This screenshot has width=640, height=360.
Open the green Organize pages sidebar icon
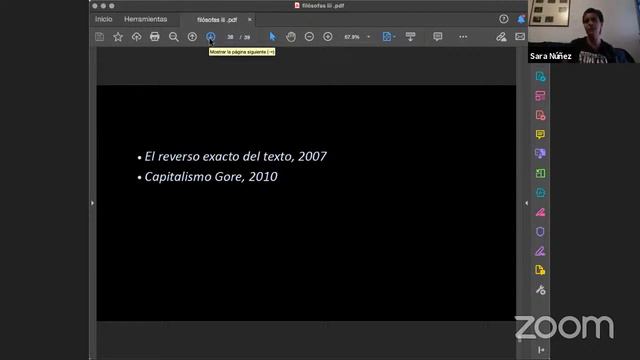[x=540, y=173]
